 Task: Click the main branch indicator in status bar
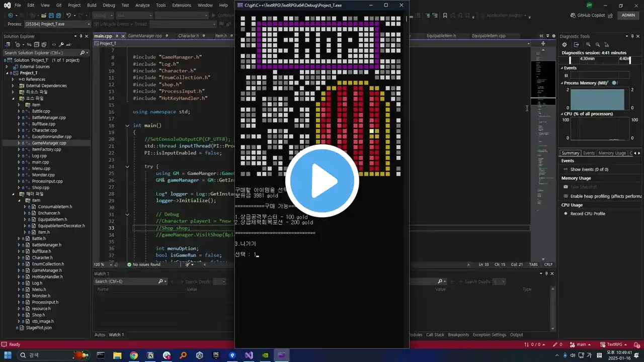[580, 344]
